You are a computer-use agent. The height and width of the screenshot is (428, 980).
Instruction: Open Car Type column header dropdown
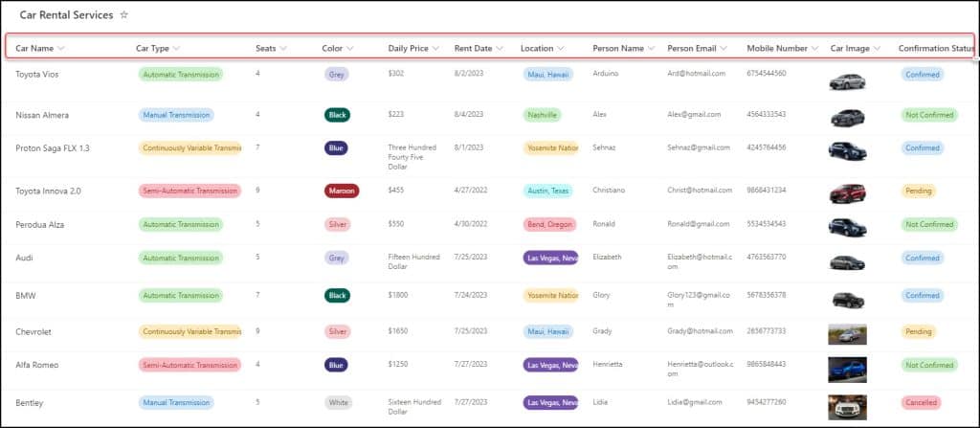176,48
